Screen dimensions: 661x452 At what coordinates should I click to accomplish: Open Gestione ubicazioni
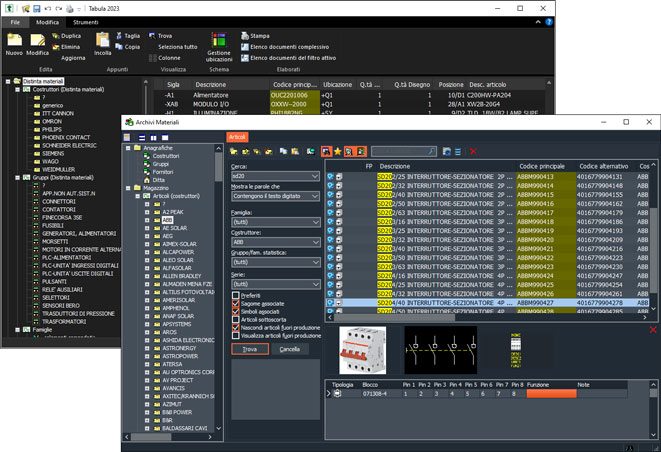219,47
